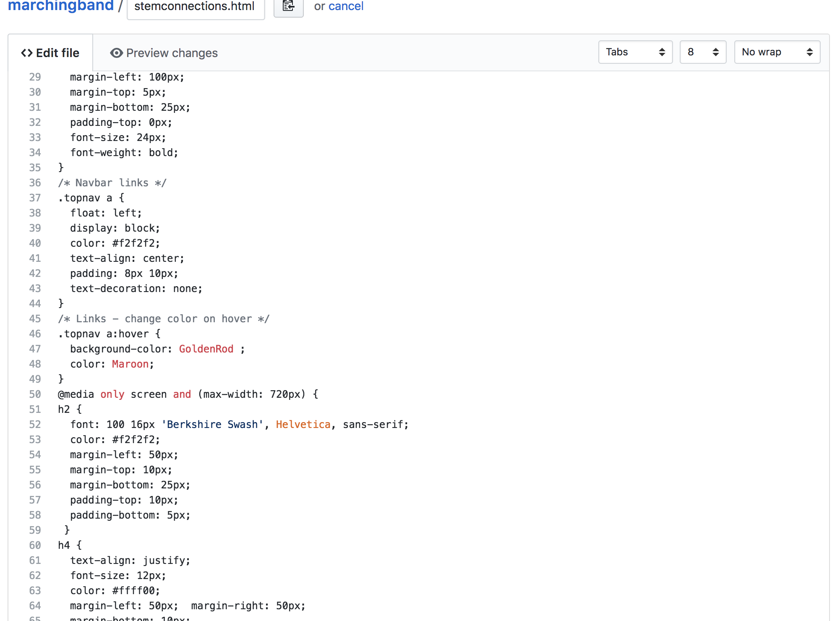The image size is (840, 621).
Task: Open the Tabs indent mode dropdown
Action: pos(635,52)
